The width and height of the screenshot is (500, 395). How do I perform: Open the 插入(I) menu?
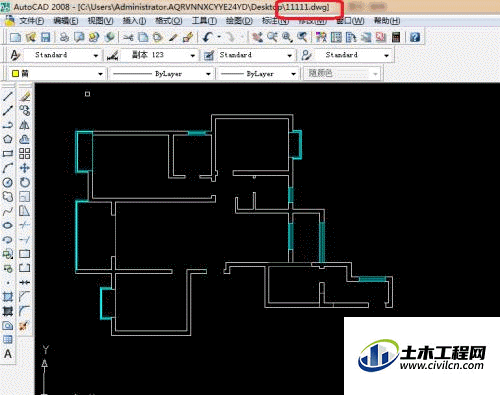[x=134, y=21]
